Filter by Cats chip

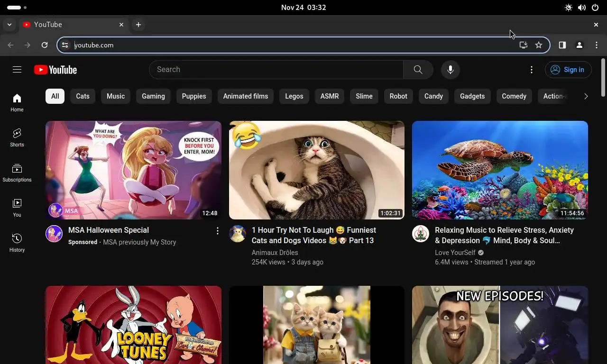[83, 96]
